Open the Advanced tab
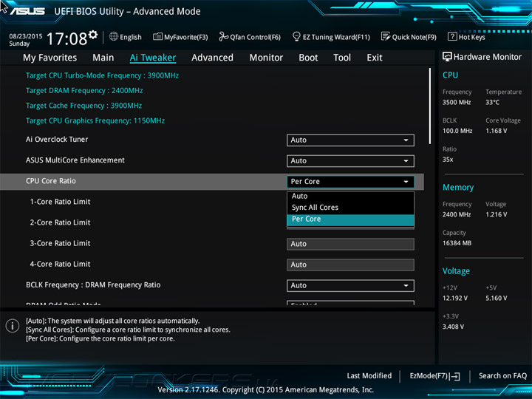Viewport: 532px width, 399px height. (x=212, y=58)
